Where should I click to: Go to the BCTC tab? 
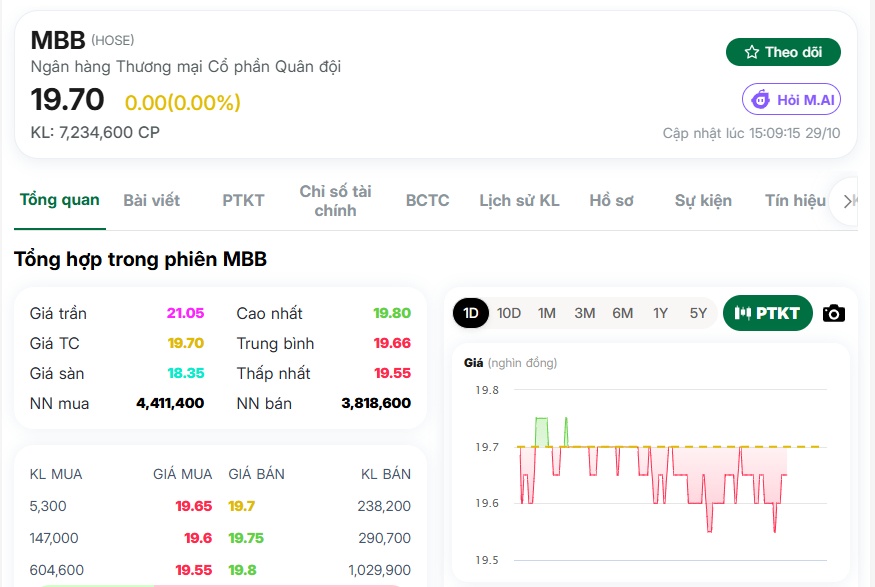tap(427, 200)
